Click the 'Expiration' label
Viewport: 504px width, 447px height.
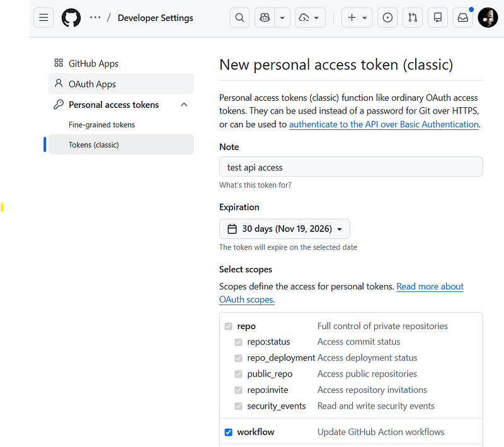point(239,207)
